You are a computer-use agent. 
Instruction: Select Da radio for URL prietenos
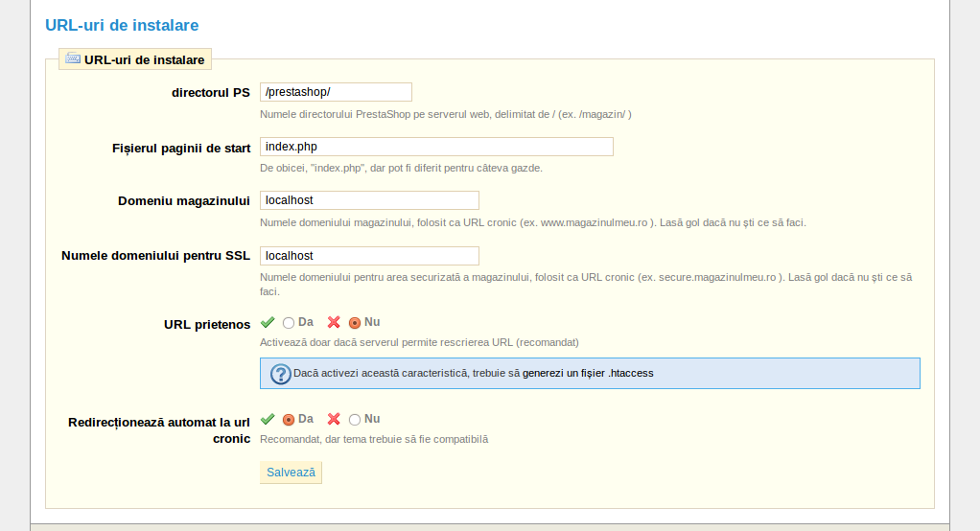click(x=288, y=323)
